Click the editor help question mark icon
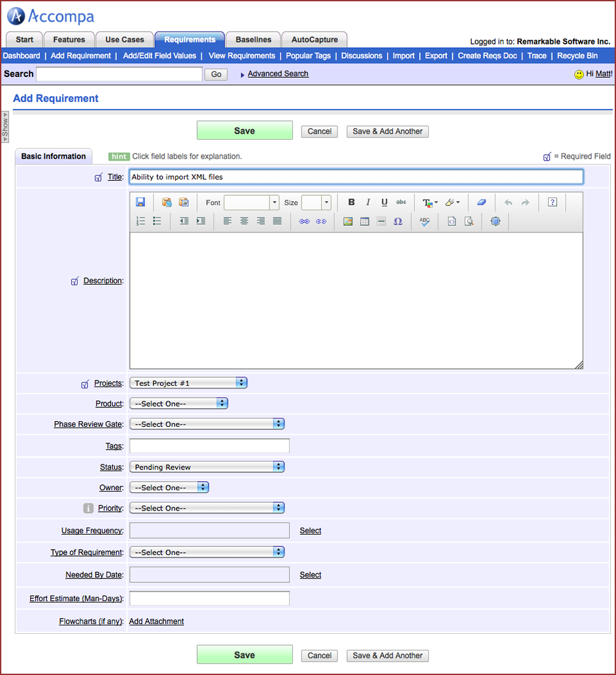616x675 pixels. (552, 202)
